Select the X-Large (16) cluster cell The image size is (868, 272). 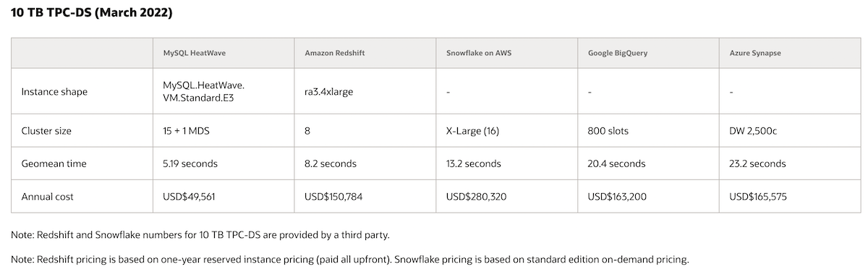point(473,131)
